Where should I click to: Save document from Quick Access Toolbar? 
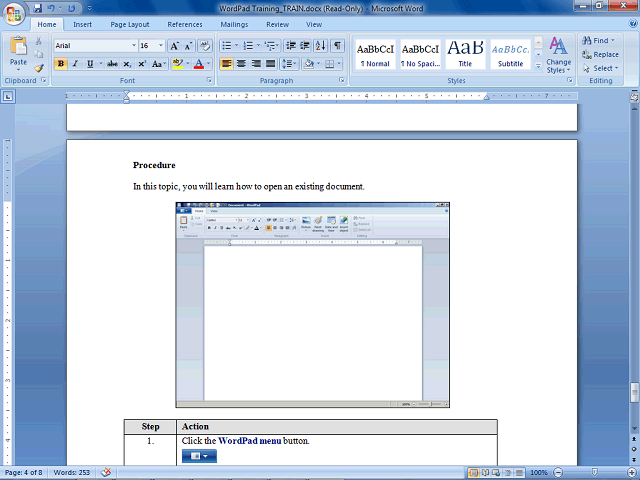38,8
